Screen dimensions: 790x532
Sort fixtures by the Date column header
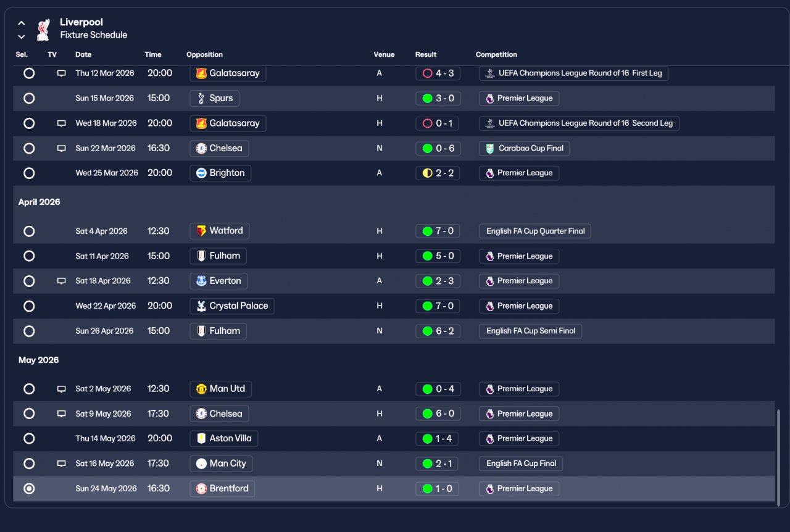click(83, 55)
